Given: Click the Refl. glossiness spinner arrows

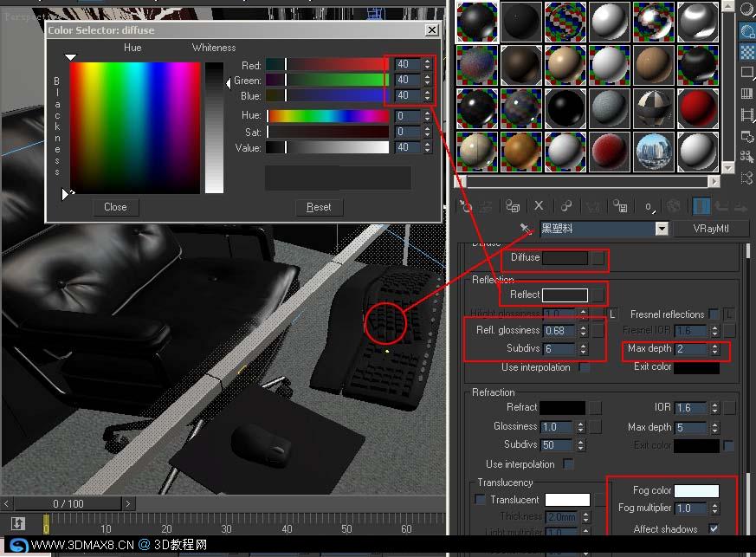Looking at the screenshot, I should click(584, 330).
